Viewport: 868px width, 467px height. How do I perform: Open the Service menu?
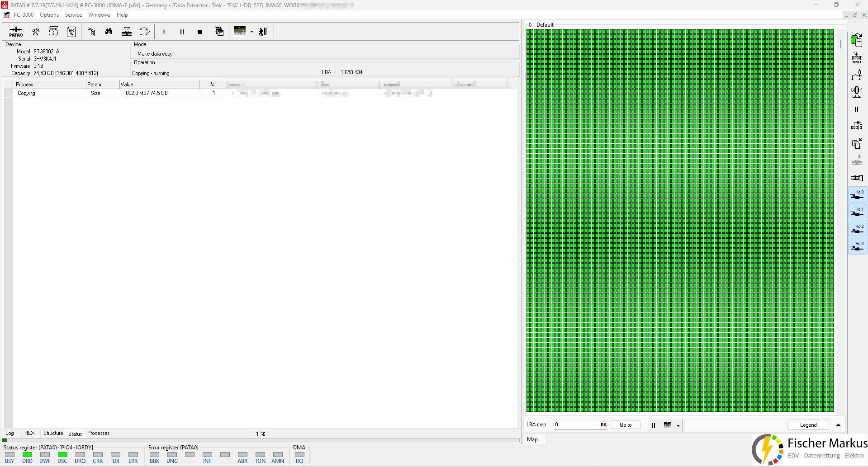(x=73, y=15)
